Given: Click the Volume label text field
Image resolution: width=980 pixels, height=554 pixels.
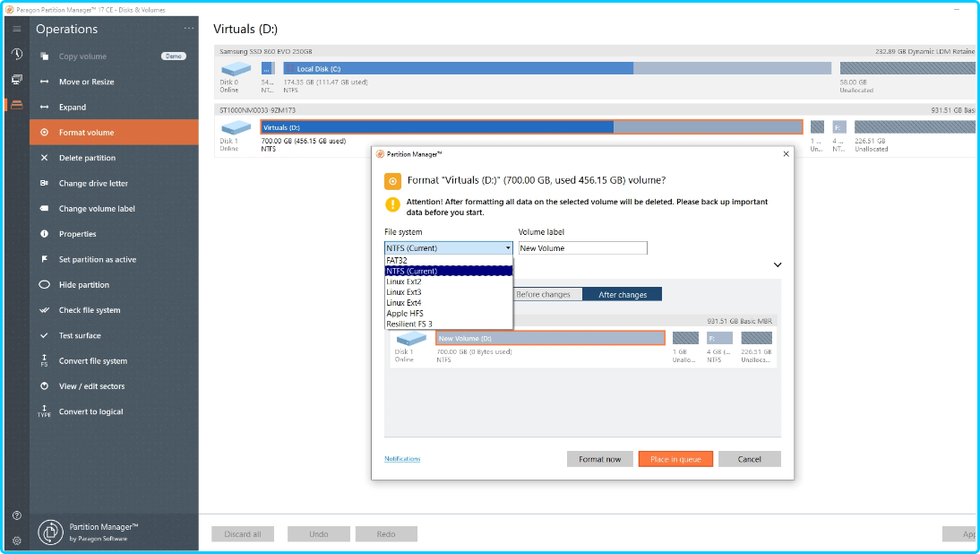Looking at the screenshot, I should 582,248.
